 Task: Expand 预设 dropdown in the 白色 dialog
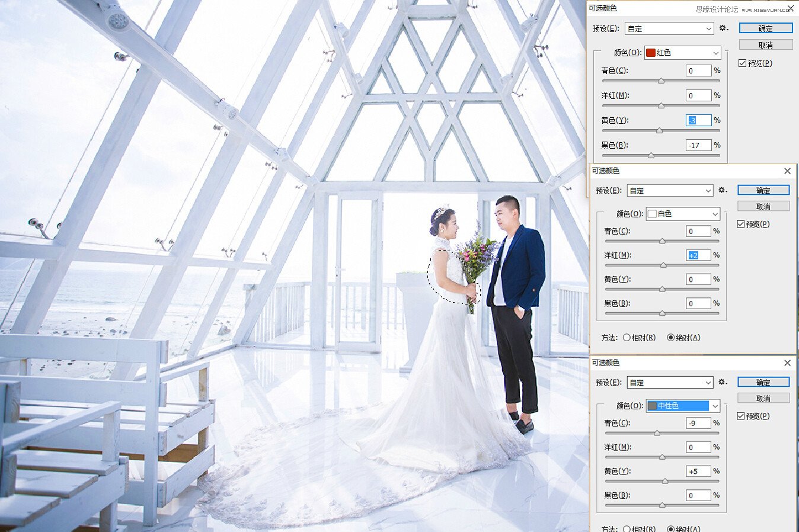coord(670,191)
